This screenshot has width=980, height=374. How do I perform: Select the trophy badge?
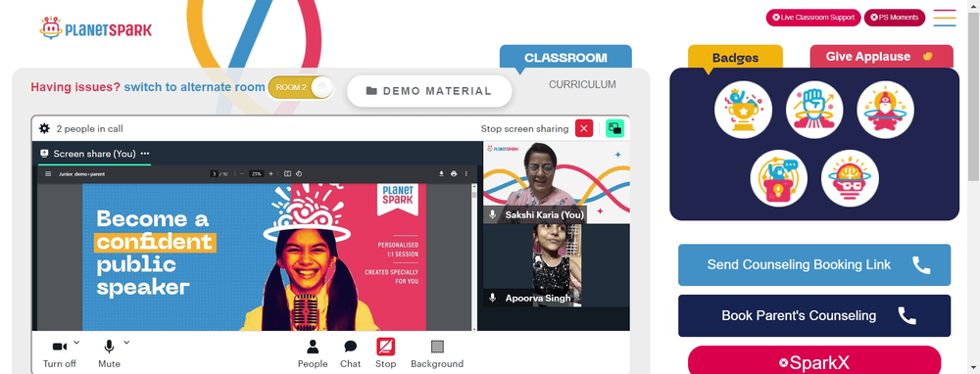[x=743, y=110]
